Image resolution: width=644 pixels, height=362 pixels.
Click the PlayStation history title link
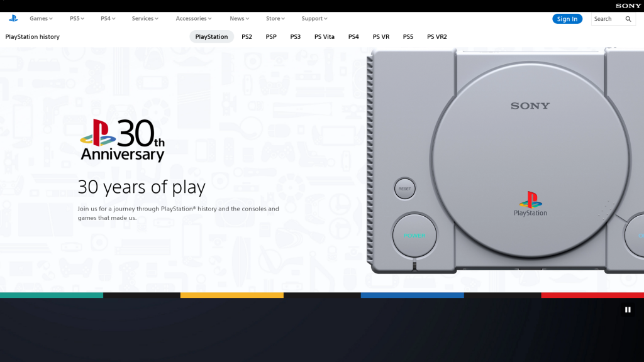[33, 37]
